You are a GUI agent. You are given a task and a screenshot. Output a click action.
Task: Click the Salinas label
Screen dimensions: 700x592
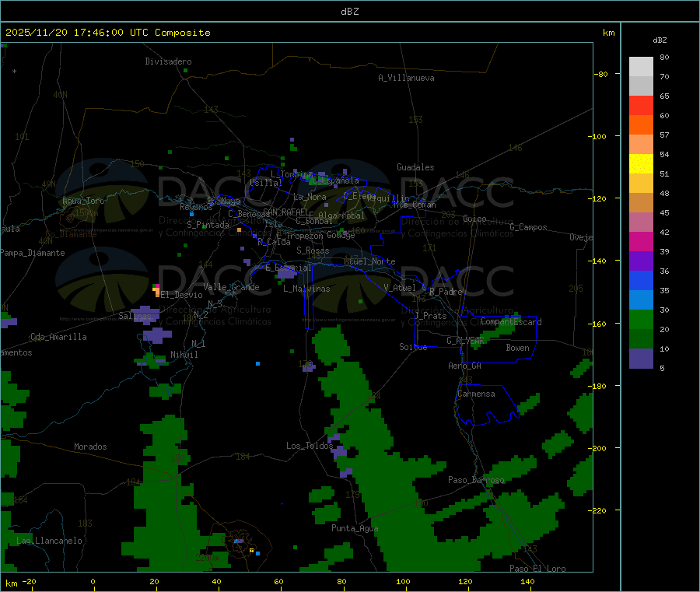135,316
